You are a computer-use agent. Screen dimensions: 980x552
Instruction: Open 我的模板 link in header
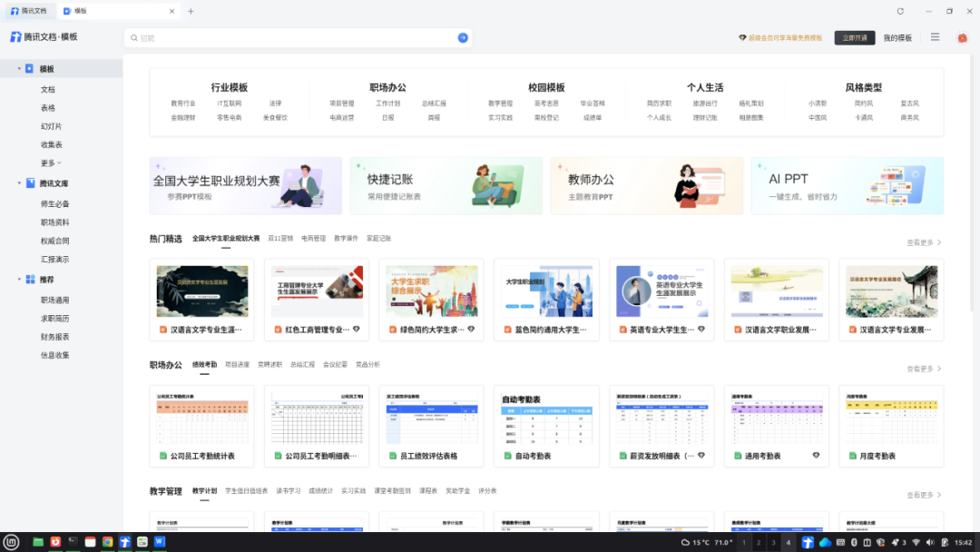[897, 37]
